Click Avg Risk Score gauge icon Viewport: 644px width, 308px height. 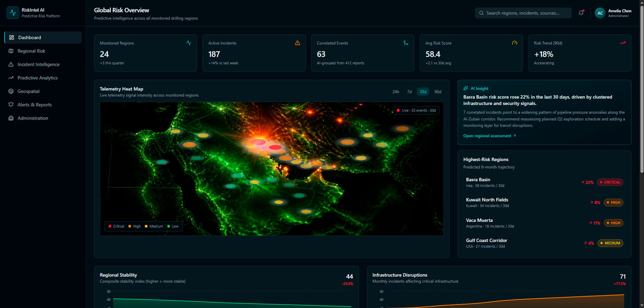coord(515,43)
